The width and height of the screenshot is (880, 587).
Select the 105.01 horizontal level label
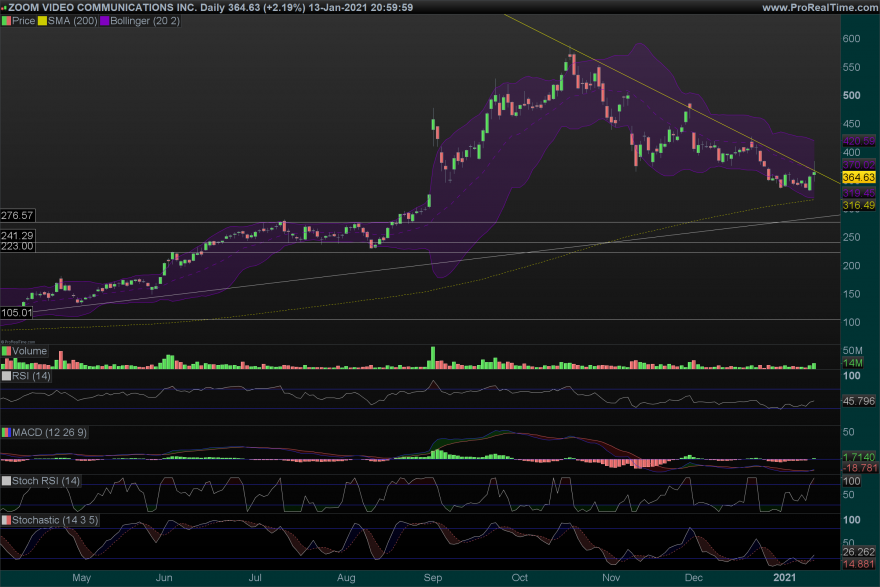pos(16,313)
